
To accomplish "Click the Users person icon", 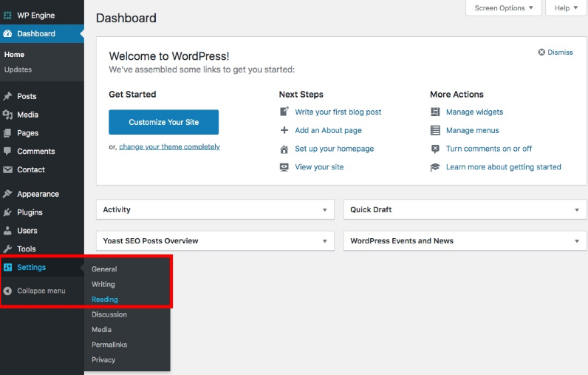I will coord(7,231).
